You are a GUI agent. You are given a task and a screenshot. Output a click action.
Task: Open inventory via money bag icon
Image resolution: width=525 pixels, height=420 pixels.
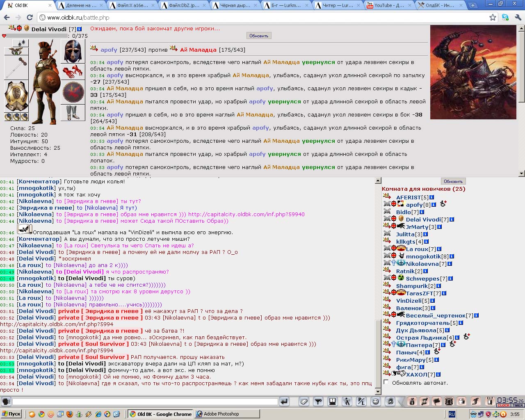point(412,402)
